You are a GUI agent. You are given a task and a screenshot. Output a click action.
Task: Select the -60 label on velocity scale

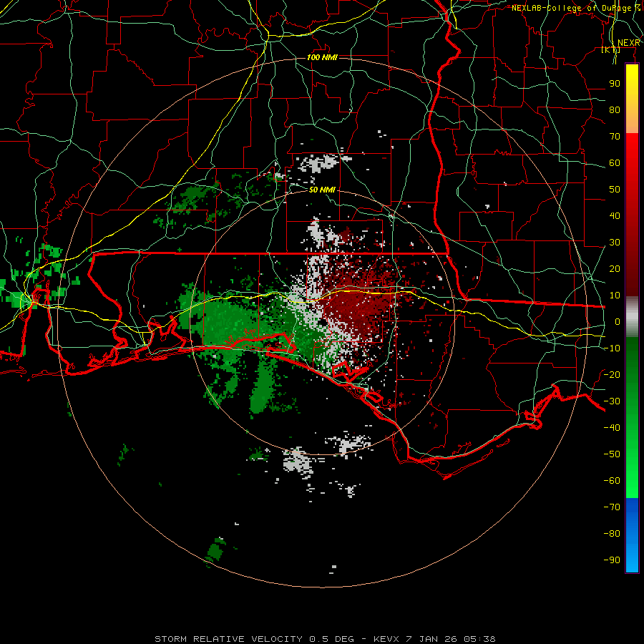click(612, 481)
